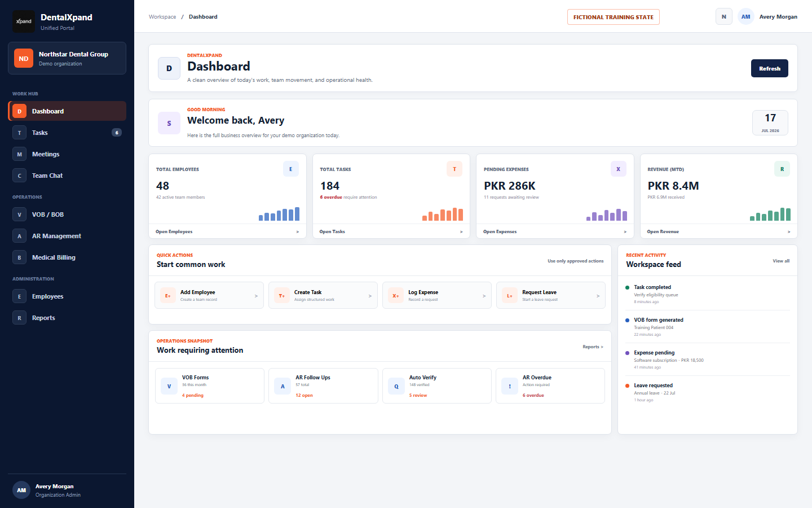
Task: Open the Workspace breadcrumb link
Action: [162, 17]
